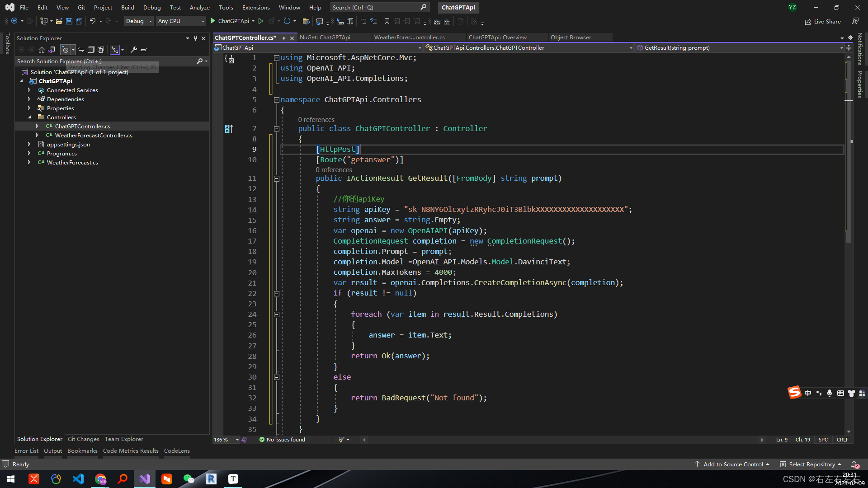Screen dimensions: 868x488
Task: Click the Live Share button
Action: 823,22
